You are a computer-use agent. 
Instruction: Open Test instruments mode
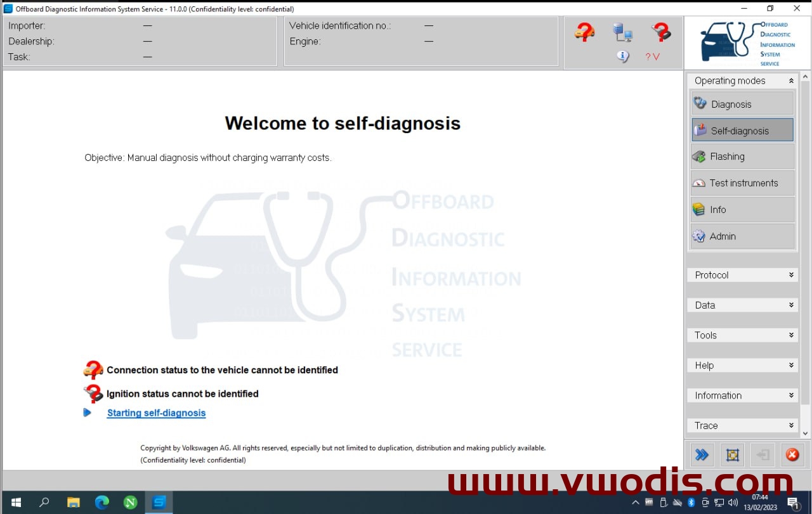coord(742,183)
